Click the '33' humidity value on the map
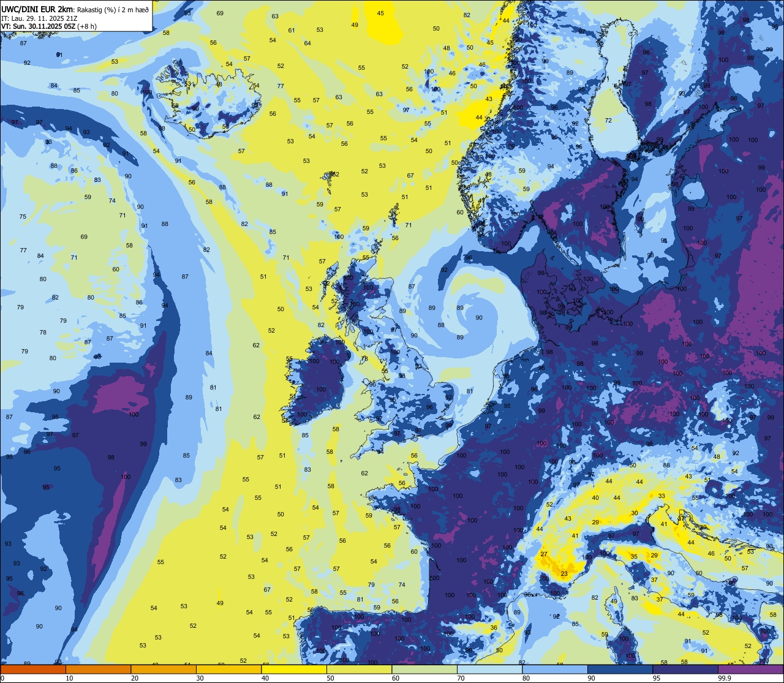Viewport: 784px width, 683px height. [x=661, y=496]
